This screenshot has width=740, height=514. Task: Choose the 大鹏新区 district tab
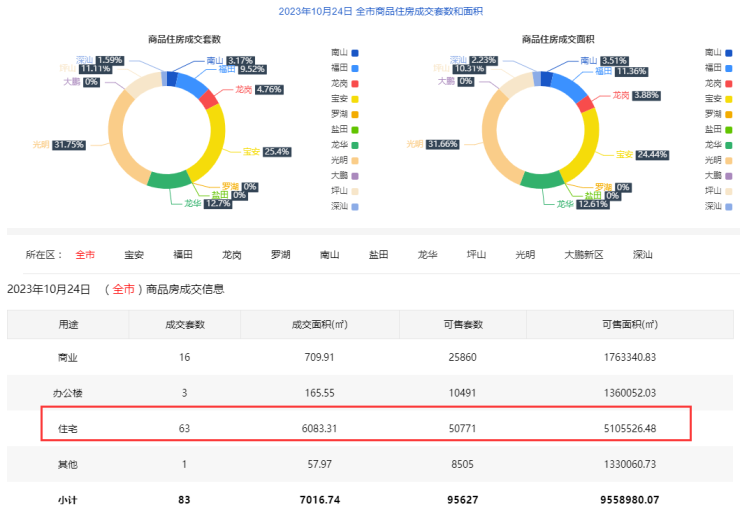coord(584,254)
